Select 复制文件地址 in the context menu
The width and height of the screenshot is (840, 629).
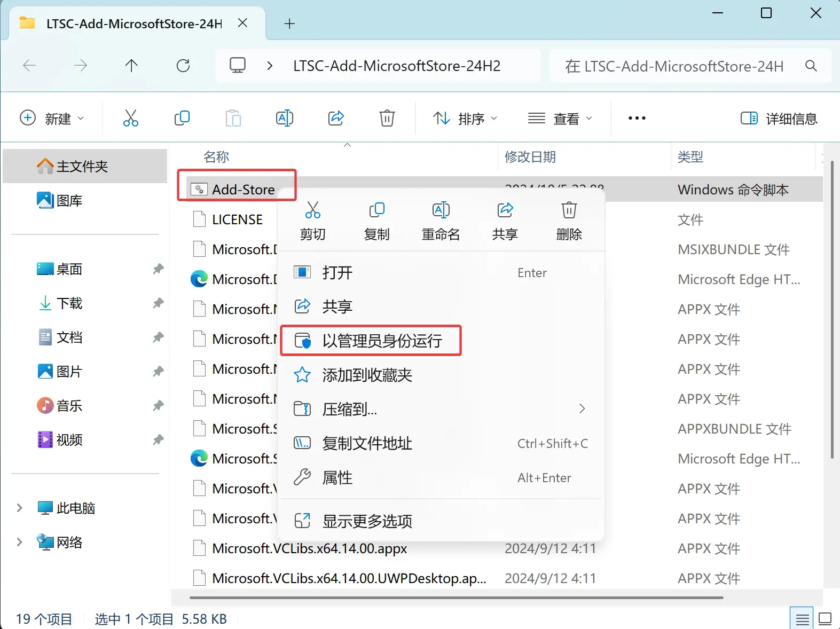[441, 443]
